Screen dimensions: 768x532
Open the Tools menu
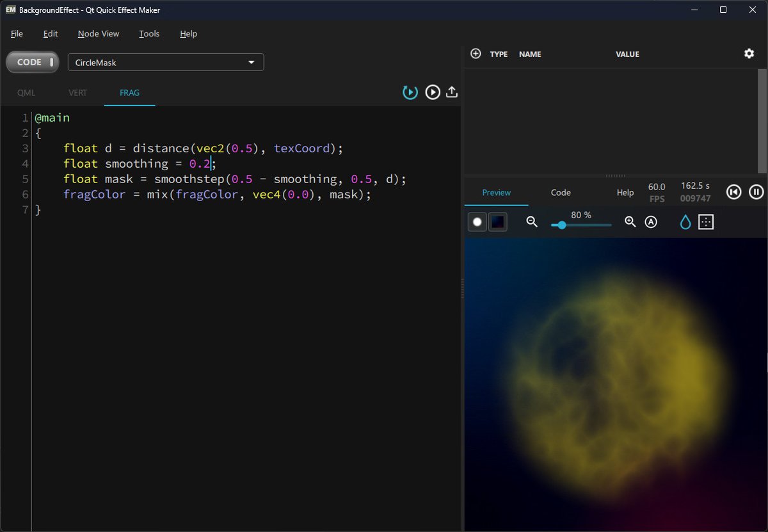point(149,33)
